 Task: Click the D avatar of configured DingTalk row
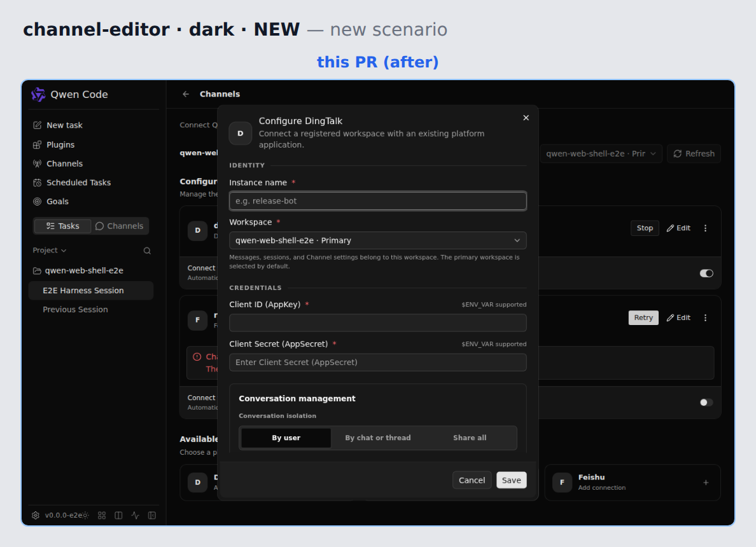[198, 230]
